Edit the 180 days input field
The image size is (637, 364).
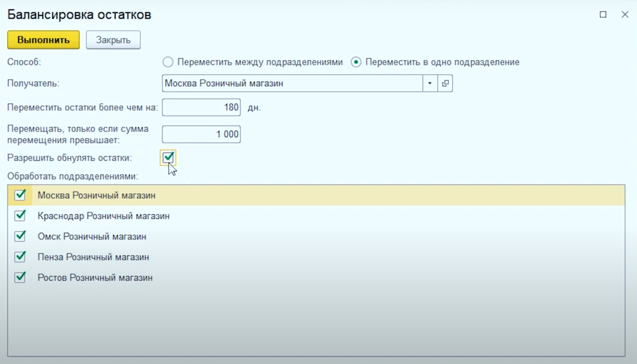click(x=201, y=107)
